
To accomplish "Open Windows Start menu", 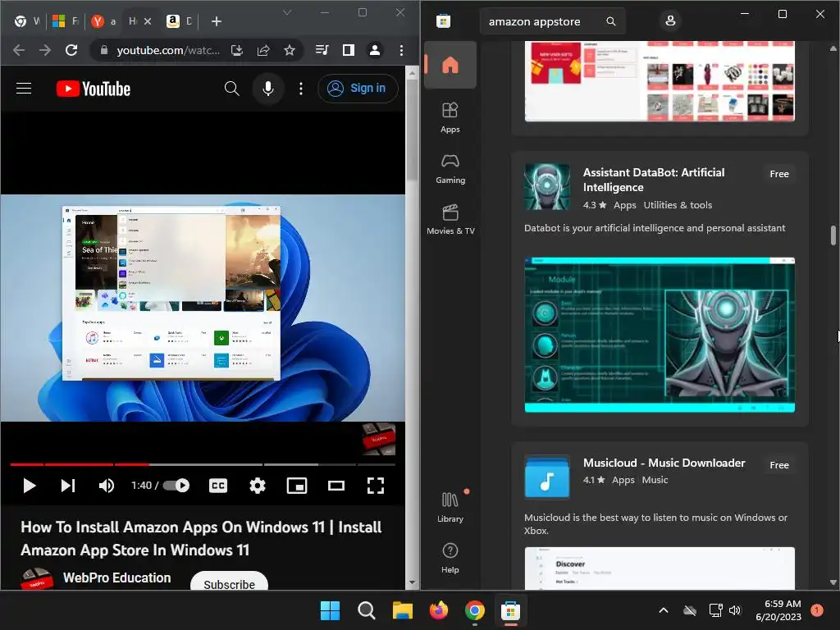I will tap(330, 610).
